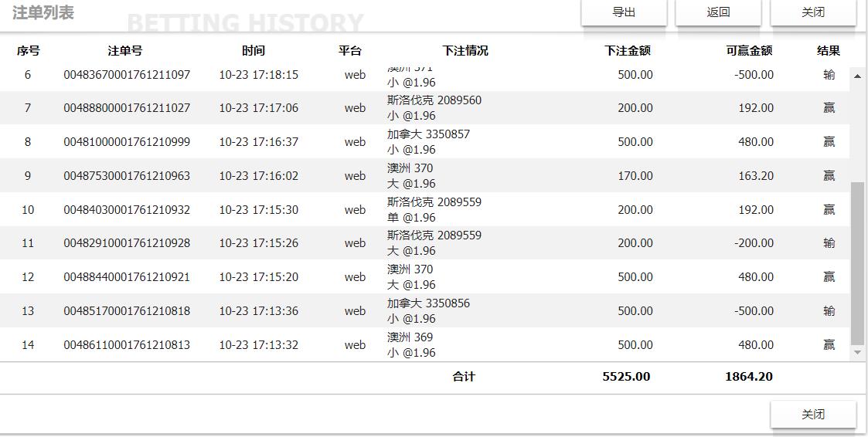Click the 结果 column header
The height and width of the screenshot is (437, 868).
point(829,51)
